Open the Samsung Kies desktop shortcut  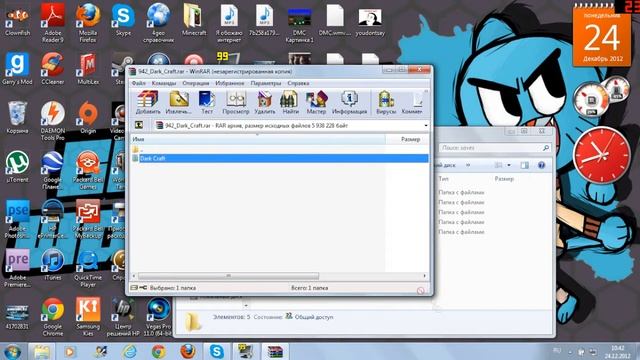pos(88,316)
